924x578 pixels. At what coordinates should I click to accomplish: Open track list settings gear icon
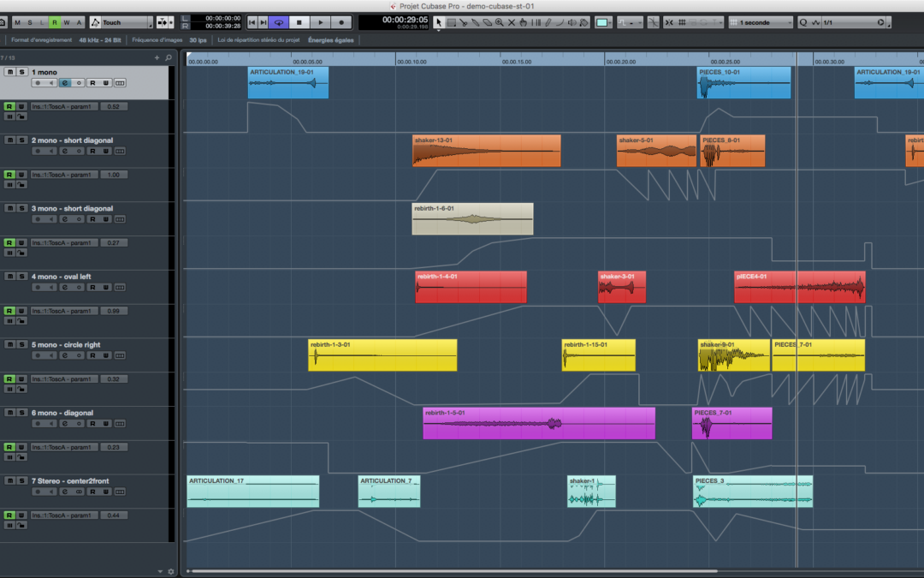pos(171,571)
